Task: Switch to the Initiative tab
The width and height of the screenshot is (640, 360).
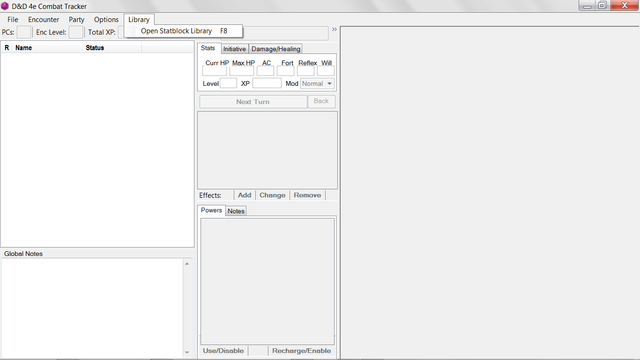Action: point(235,49)
